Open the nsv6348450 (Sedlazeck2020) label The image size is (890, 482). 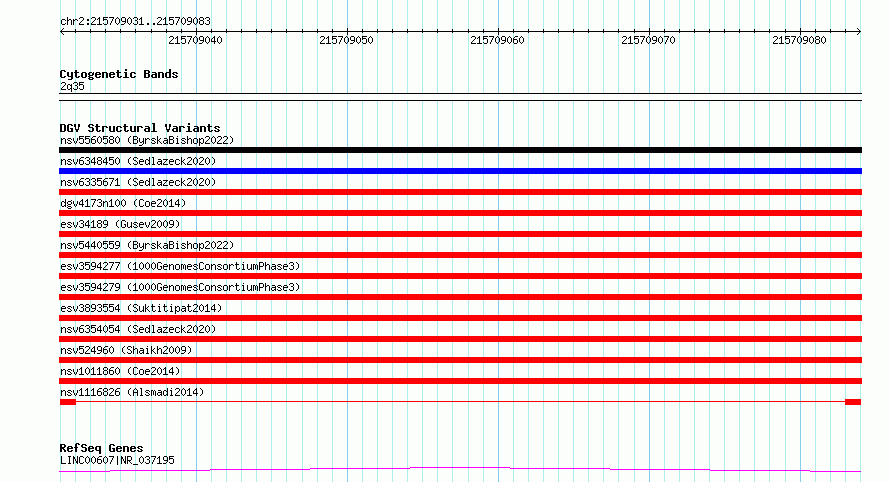click(x=138, y=161)
